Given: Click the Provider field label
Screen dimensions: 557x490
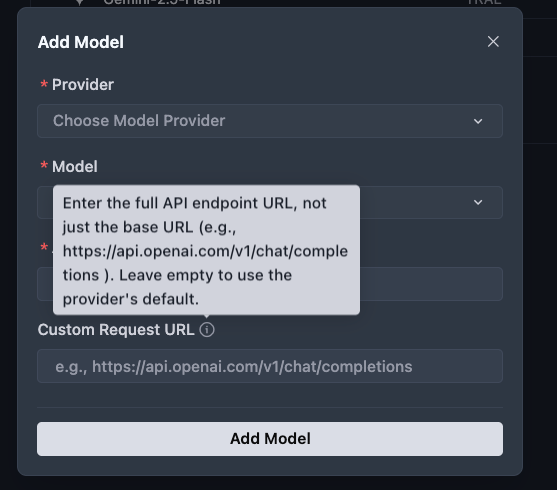Looking at the screenshot, I should point(83,85).
